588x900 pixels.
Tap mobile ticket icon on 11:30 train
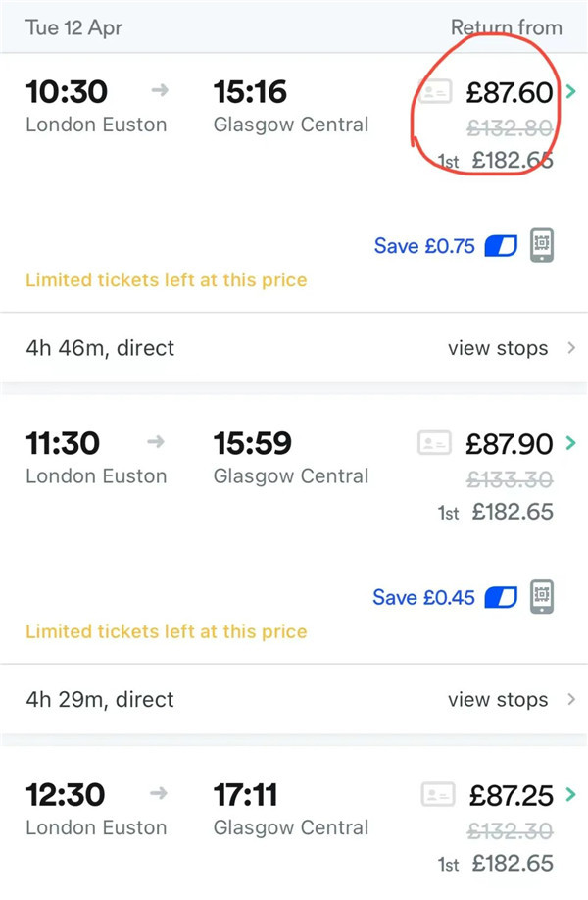[x=542, y=596]
